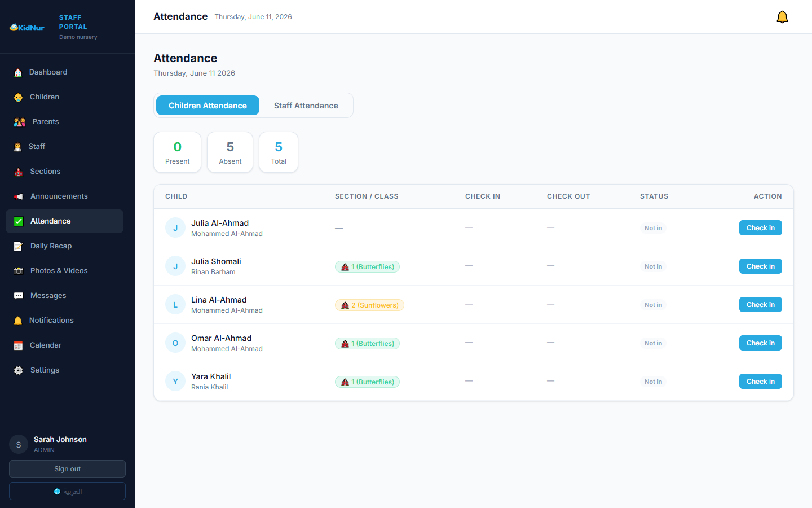This screenshot has height=508, width=812.
Task: Click the Parents family icon
Action: click(x=20, y=122)
